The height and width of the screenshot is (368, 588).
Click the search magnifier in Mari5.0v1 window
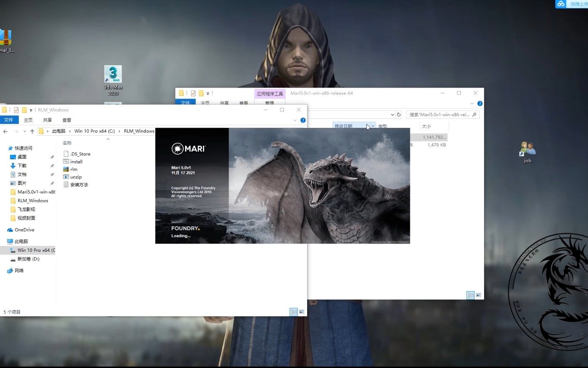474,115
